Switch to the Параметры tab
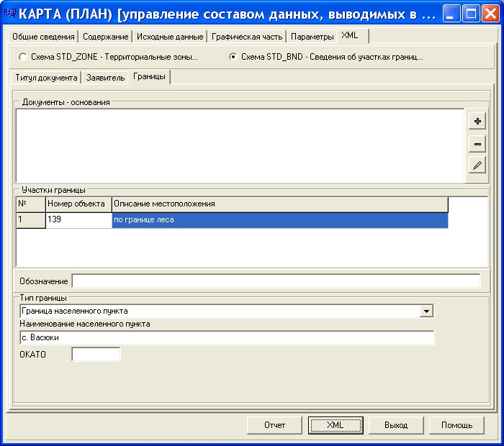Image resolution: width=504 pixels, height=446 pixels. point(312,36)
